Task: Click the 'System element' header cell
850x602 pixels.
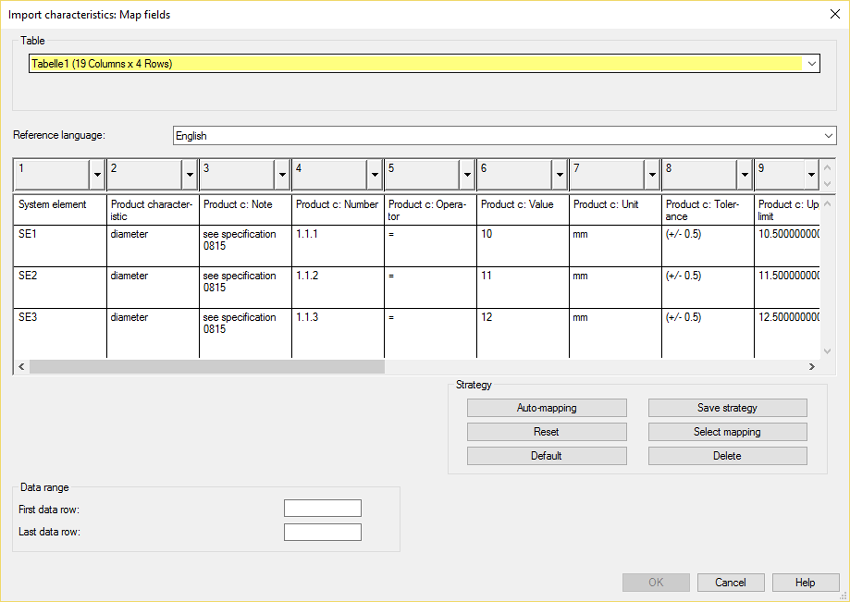Action: [60, 210]
